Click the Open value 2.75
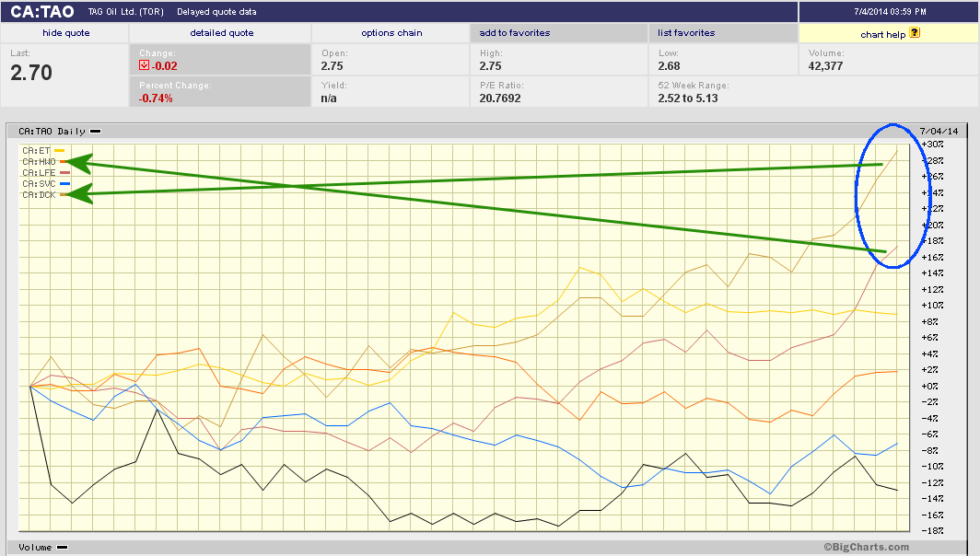980x556 pixels. point(332,65)
